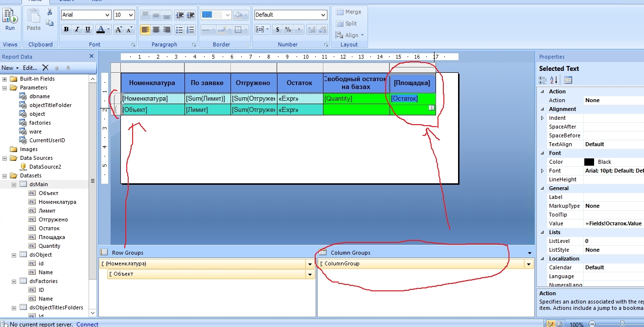
Task: Open border color pen picker
Action: point(224,30)
